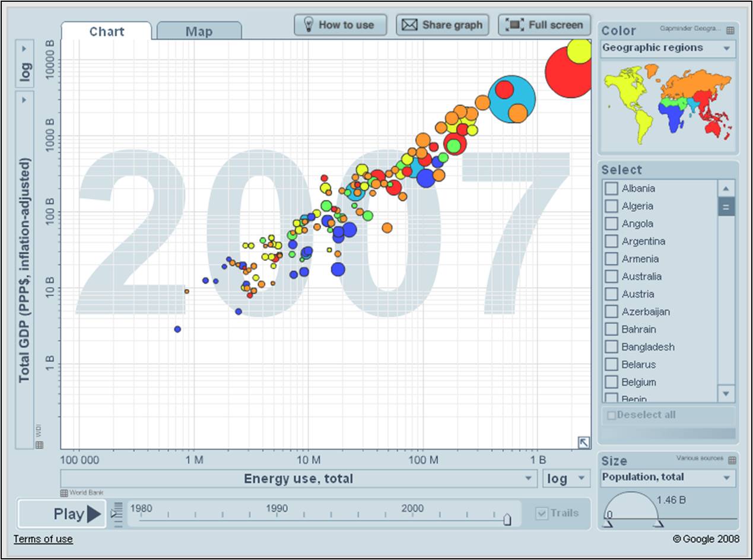Jump to 2000 on the timeline
Image resolution: width=753 pixels, height=560 pixels.
tap(412, 508)
